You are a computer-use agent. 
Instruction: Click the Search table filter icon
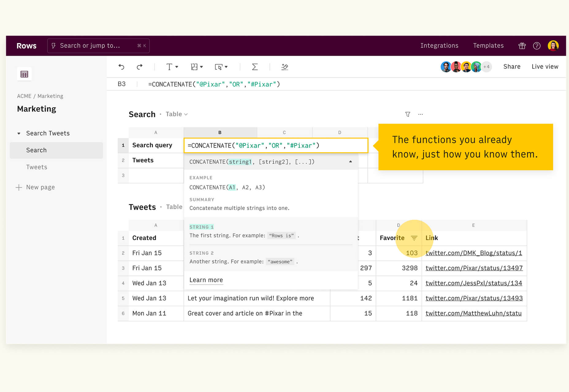(x=407, y=114)
